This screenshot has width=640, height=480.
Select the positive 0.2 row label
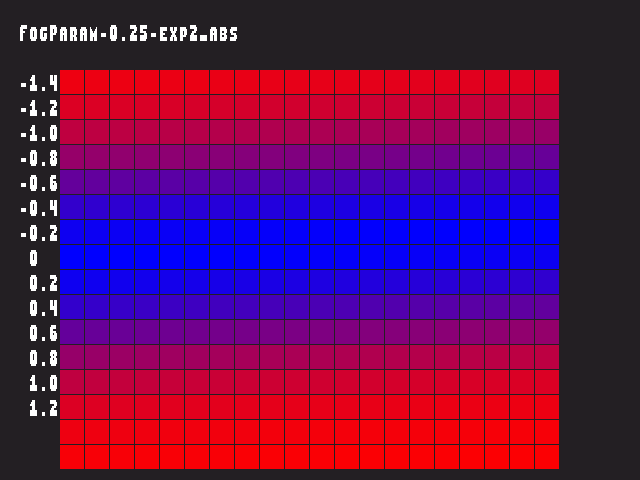[44, 283]
